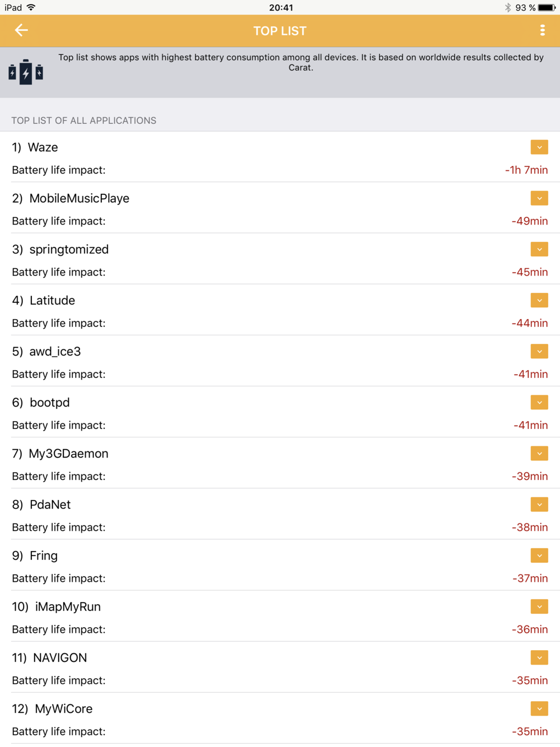Viewport: 560px width, 747px height.
Task: Expand the awd_ice3 chevron button
Action: [539, 351]
